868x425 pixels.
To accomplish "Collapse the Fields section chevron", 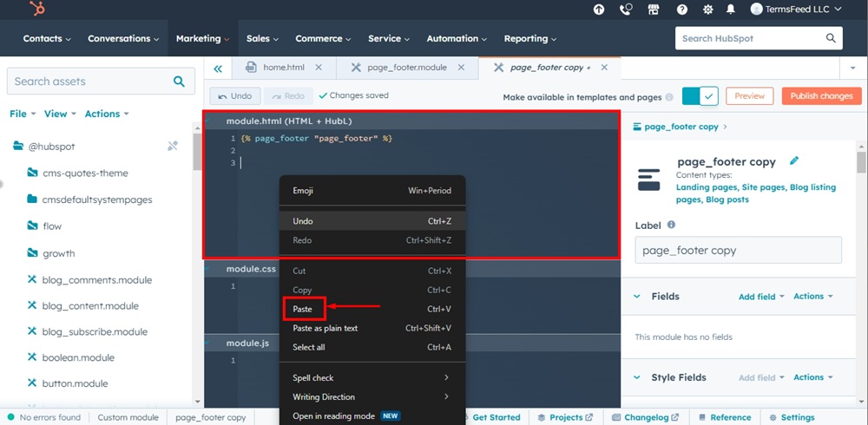I will tap(636, 296).
